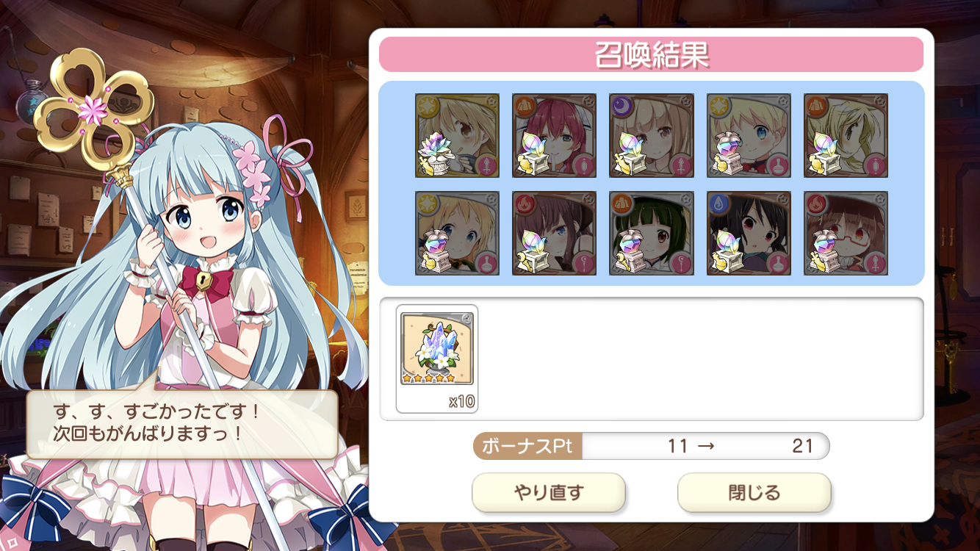This screenshot has width=980, height=551.
Task: Select the moon-element character card in top row
Action: pos(652,135)
